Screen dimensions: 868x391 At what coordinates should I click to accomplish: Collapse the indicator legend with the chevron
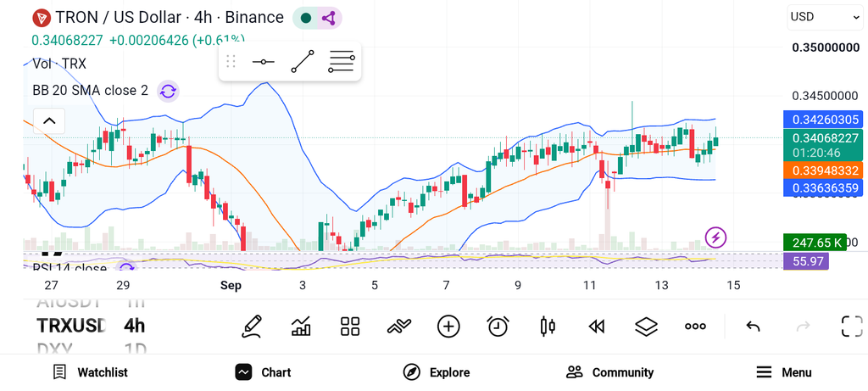coord(49,120)
